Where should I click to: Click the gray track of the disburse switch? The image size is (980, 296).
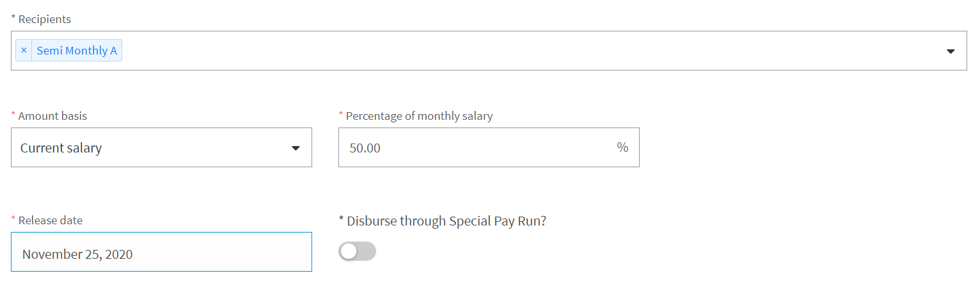coord(366,251)
